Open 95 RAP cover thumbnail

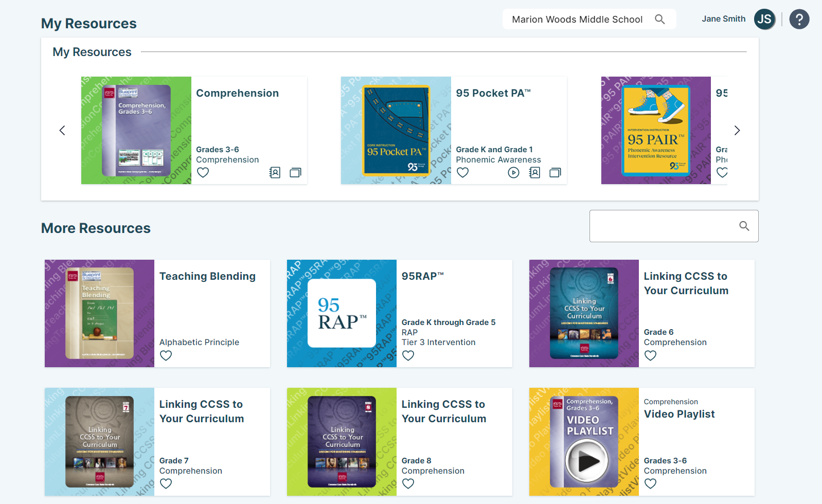click(x=342, y=313)
